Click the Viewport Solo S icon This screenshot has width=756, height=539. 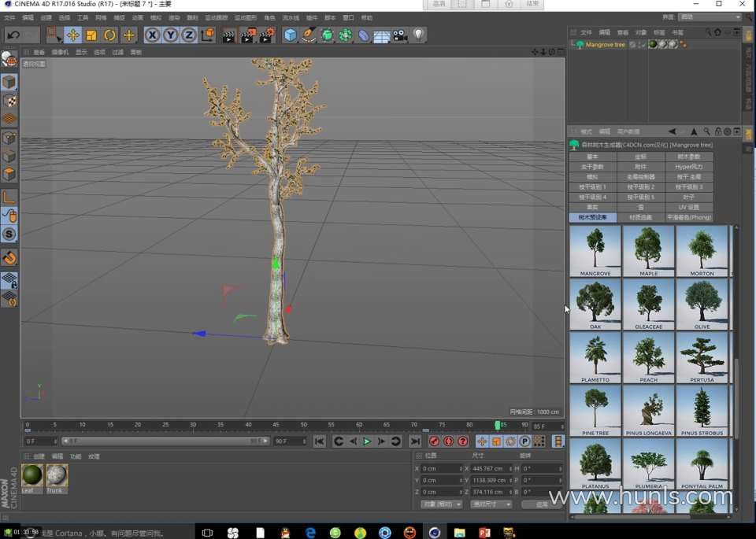[9, 234]
